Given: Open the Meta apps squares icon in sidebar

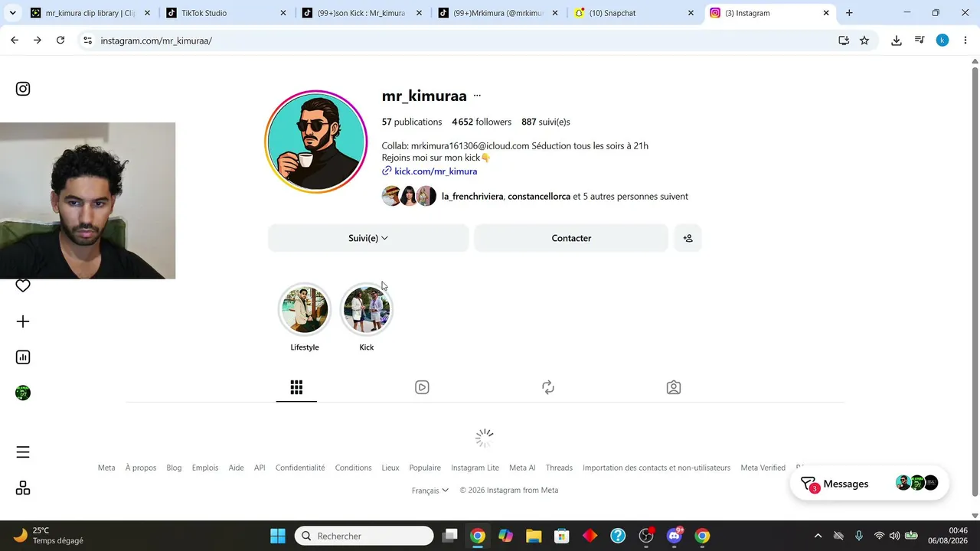Looking at the screenshot, I should (23, 488).
